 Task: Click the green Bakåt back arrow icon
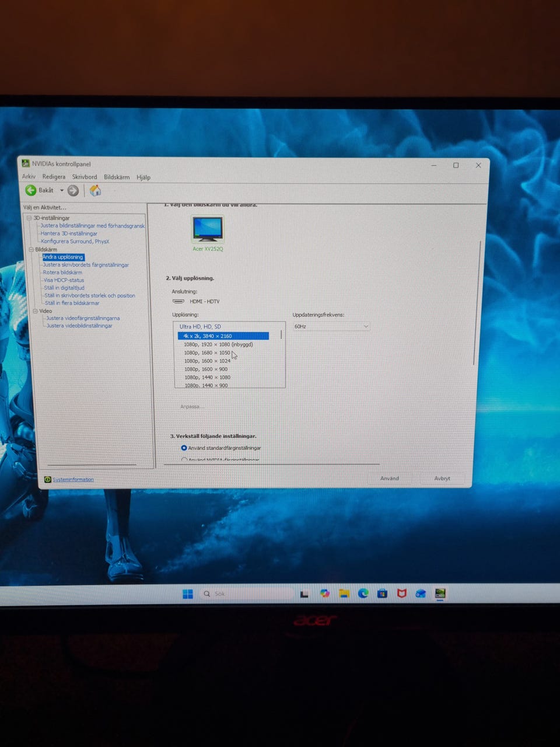point(31,190)
